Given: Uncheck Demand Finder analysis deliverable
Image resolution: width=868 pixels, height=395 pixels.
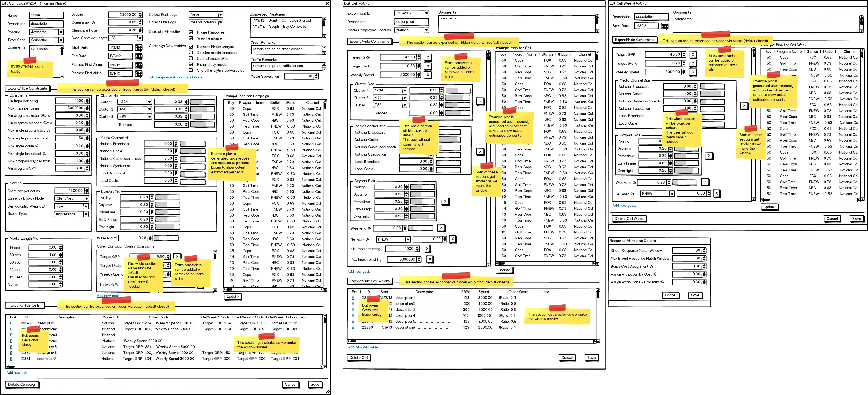Looking at the screenshot, I should coord(191,47).
